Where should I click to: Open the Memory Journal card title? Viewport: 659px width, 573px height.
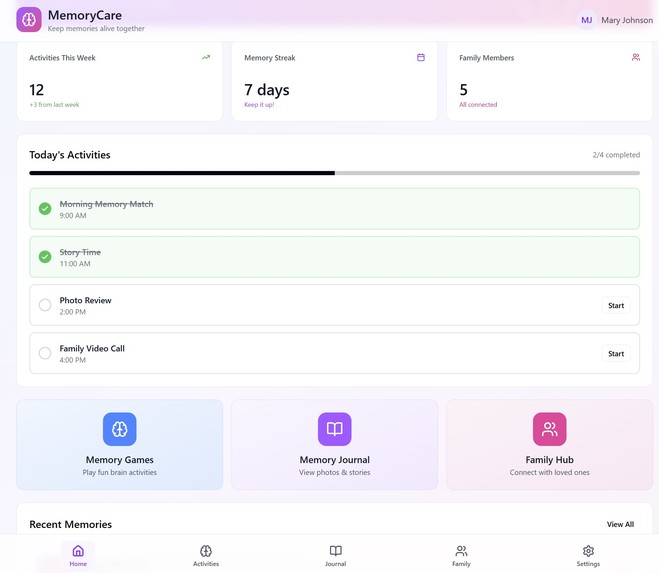coord(335,459)
